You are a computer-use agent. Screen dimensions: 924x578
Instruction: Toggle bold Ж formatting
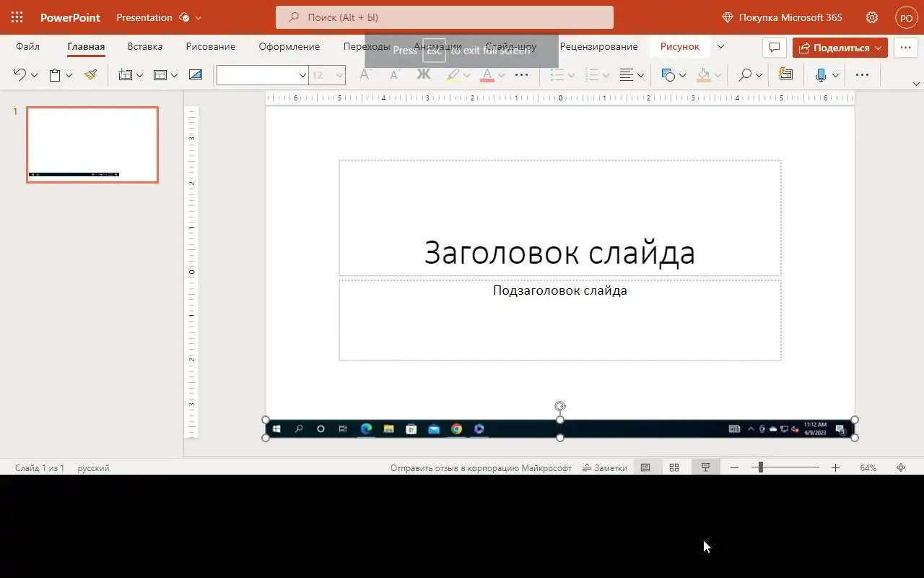(x=424, y=74)
